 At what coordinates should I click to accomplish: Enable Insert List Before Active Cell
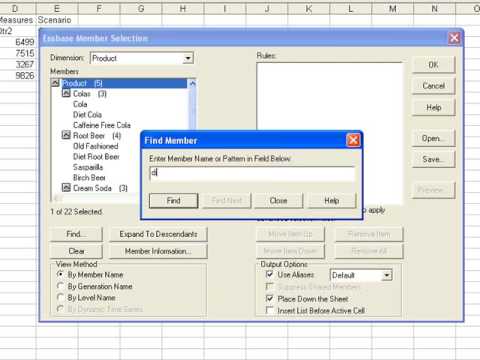coord(269,310)
